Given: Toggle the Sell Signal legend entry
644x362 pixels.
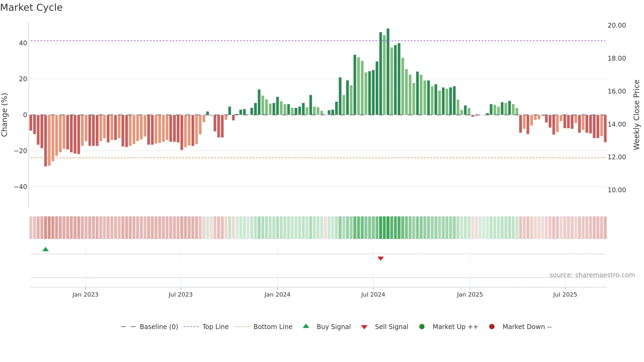Looking at the screenshot, I should (385, 327).
